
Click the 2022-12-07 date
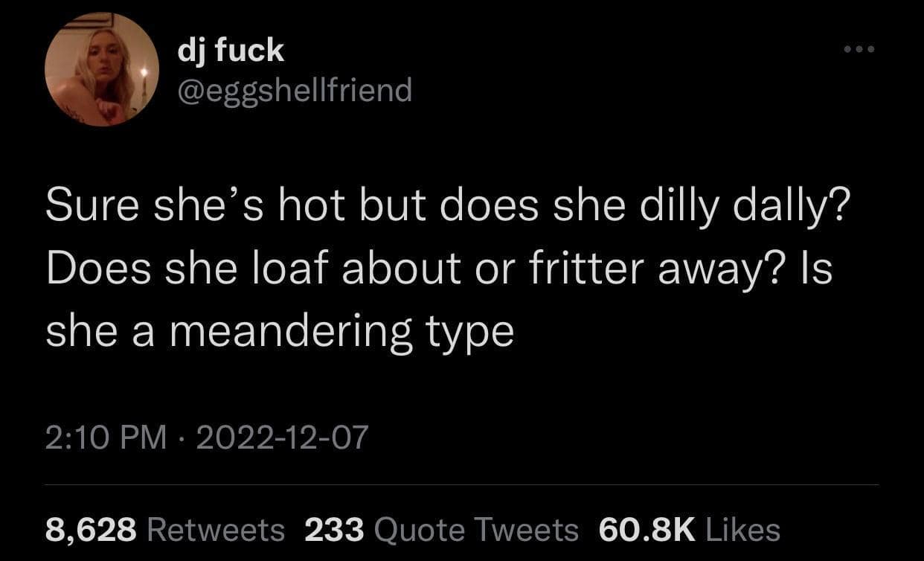pos(282,437)
